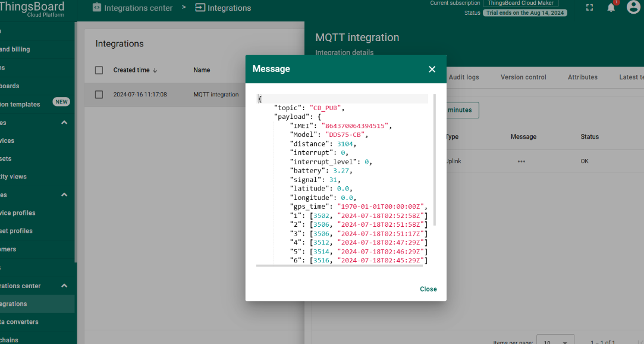Switch to the Audit logs tab
This screenshot has width=644, height=344.
coord(464,77)
